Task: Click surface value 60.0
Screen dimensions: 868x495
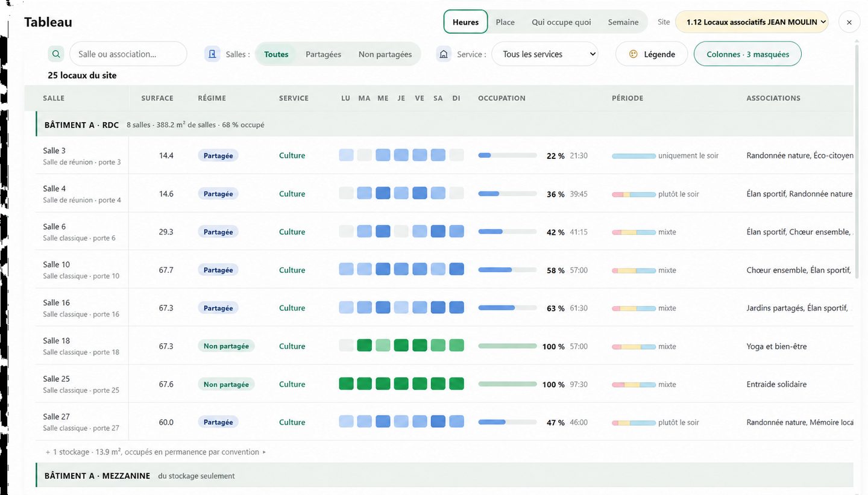Action: [x=166, y=422]
